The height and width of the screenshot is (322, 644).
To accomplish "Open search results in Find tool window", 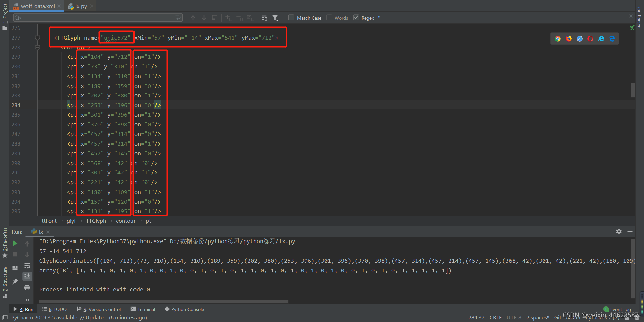I will coord(264,18).
